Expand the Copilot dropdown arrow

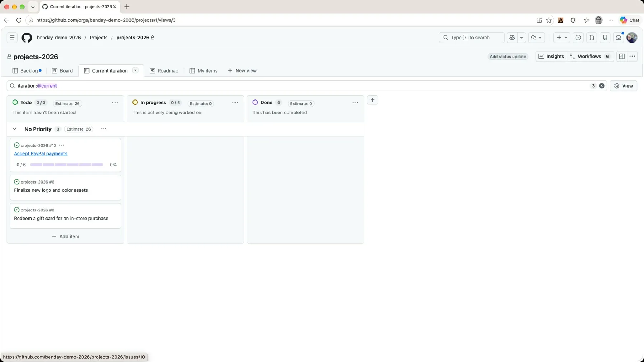[522, 38]
